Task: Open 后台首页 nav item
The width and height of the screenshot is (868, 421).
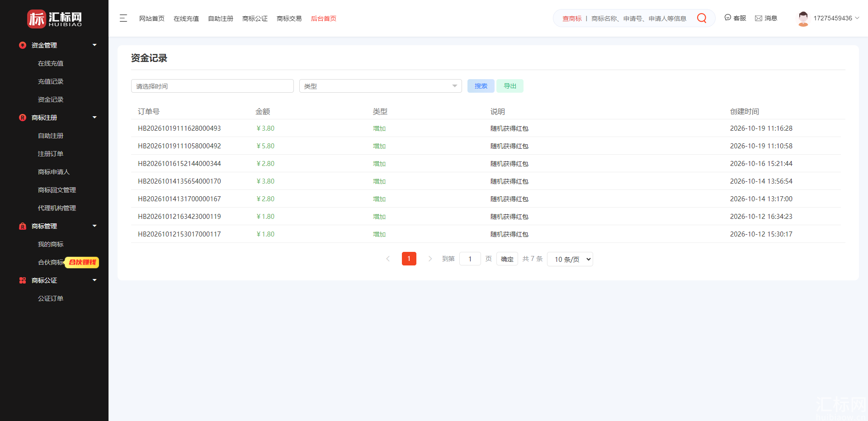Action: [324, 19]
